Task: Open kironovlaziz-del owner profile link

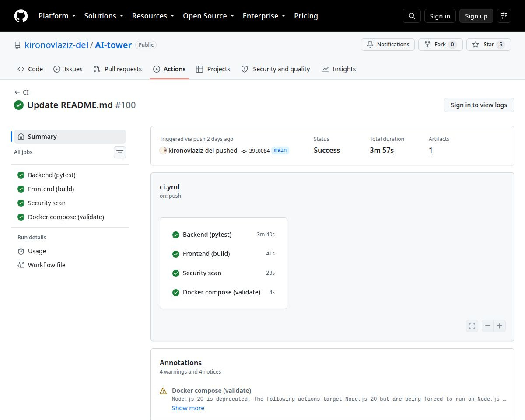Action: [x=56, y=45]
